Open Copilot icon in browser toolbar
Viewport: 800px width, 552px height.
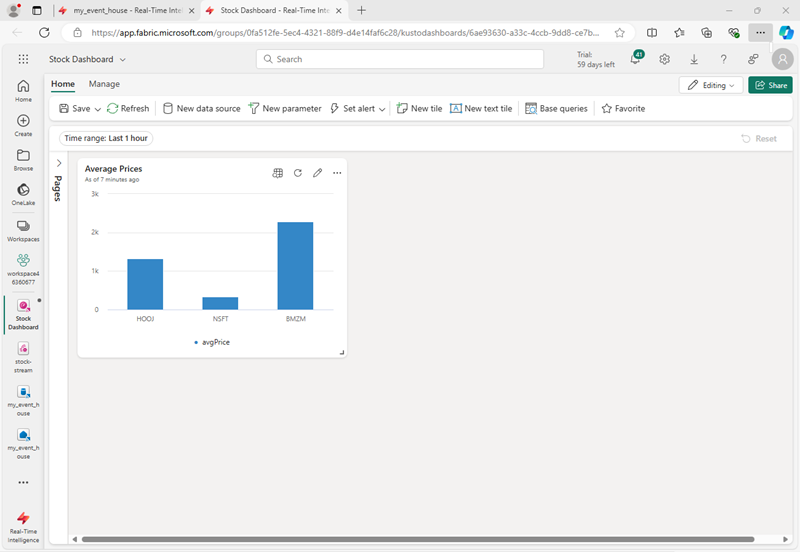(x=786, y=33)
